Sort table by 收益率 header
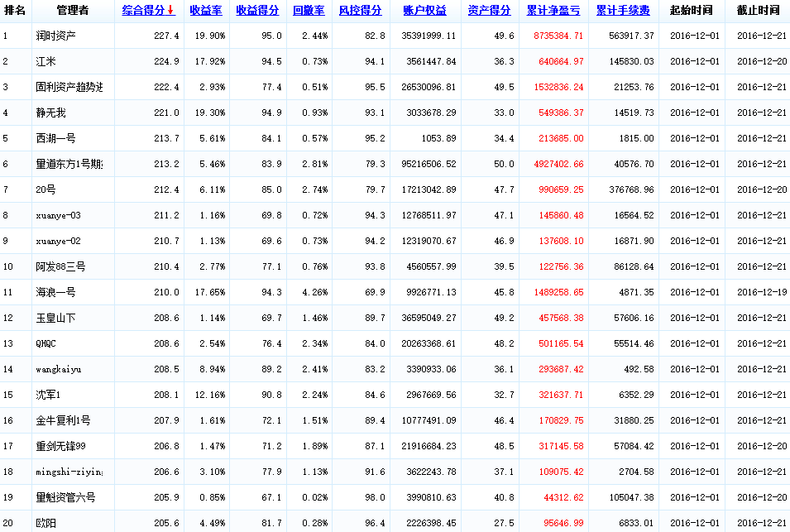Image resolution: width=790 pixels, height=532 pixels. coord(205,10)
